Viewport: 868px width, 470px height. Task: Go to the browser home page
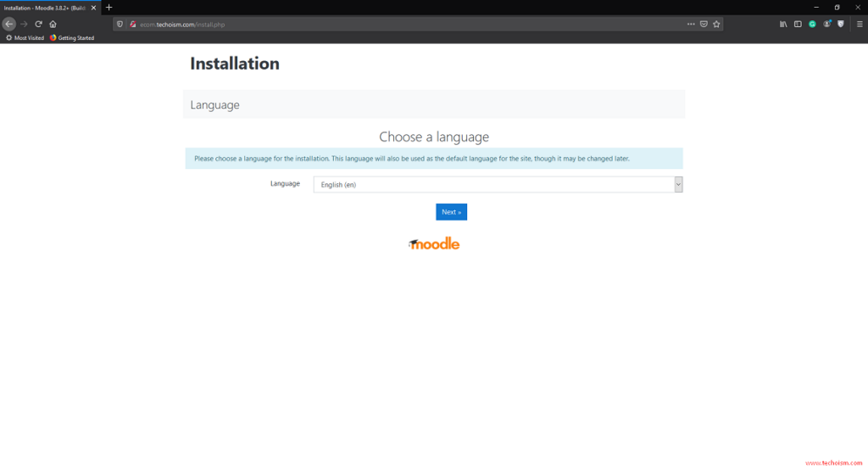click(x=53, y=24)
